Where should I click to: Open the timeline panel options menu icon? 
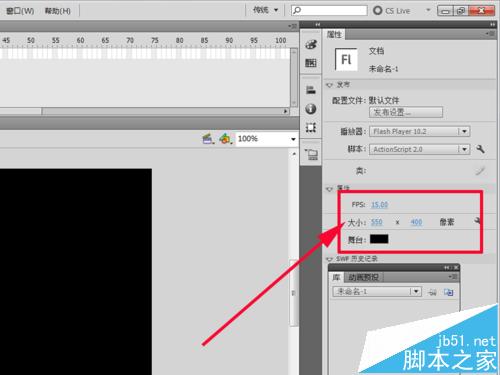pos(292,26)
